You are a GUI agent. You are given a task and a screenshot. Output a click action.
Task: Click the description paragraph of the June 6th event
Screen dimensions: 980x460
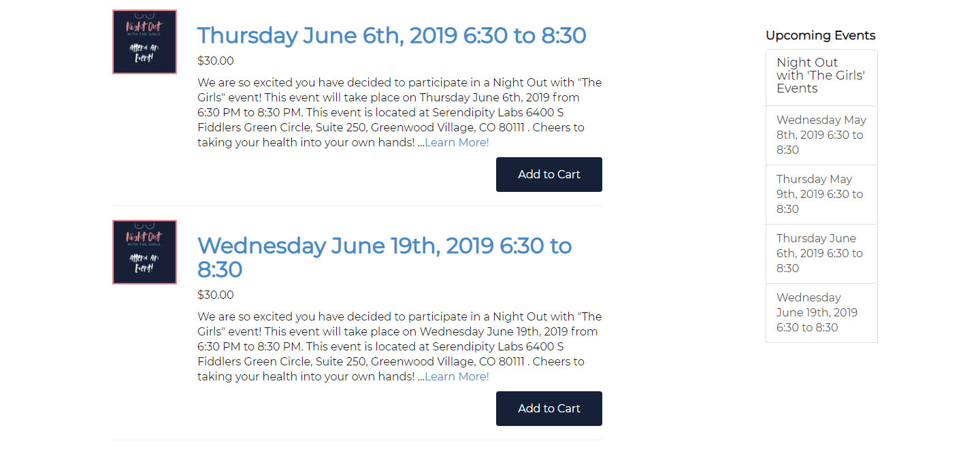pos(399,112)
